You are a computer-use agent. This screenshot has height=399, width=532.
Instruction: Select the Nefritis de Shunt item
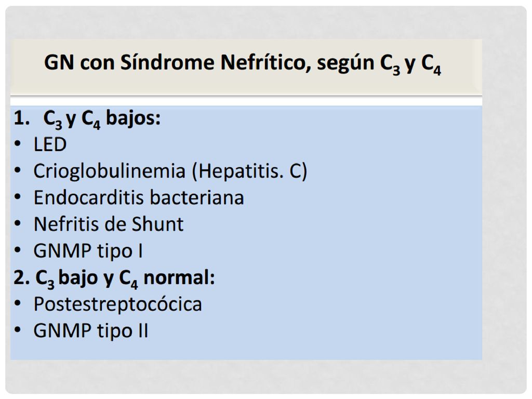click(x=109, y=224)
